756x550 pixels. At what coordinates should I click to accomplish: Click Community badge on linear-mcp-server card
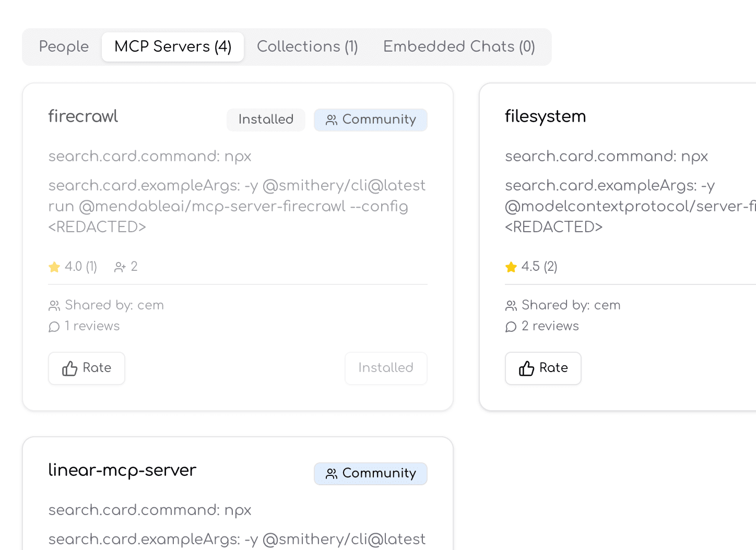[x=371, y=473]
